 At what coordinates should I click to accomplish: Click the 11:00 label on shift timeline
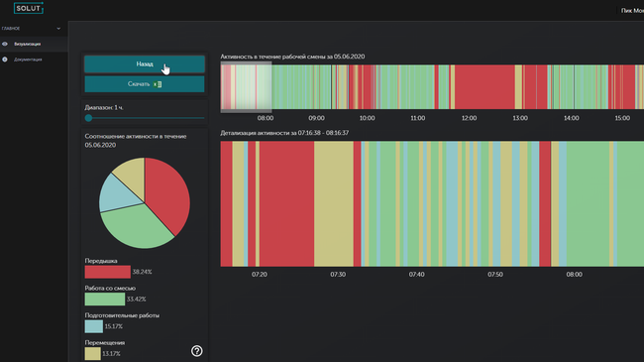point(418,118)
